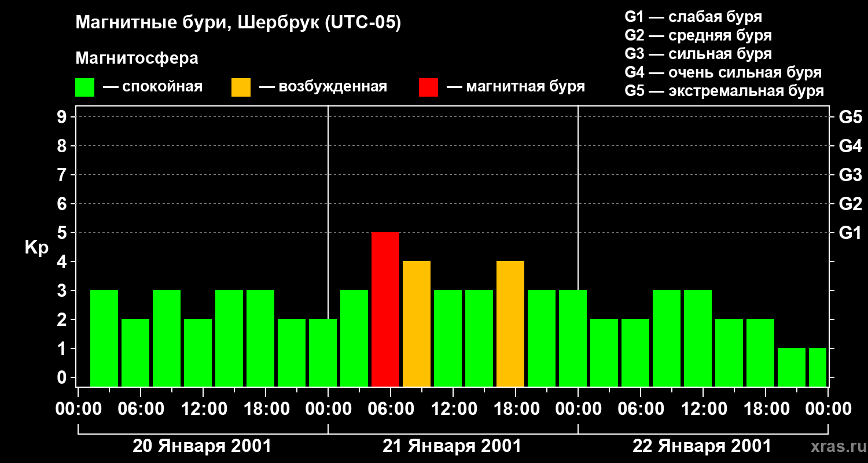Screen dimensions: 868x463
Task: Click the green 'спокойная' legend swatch
Action: tap(84, 87)
